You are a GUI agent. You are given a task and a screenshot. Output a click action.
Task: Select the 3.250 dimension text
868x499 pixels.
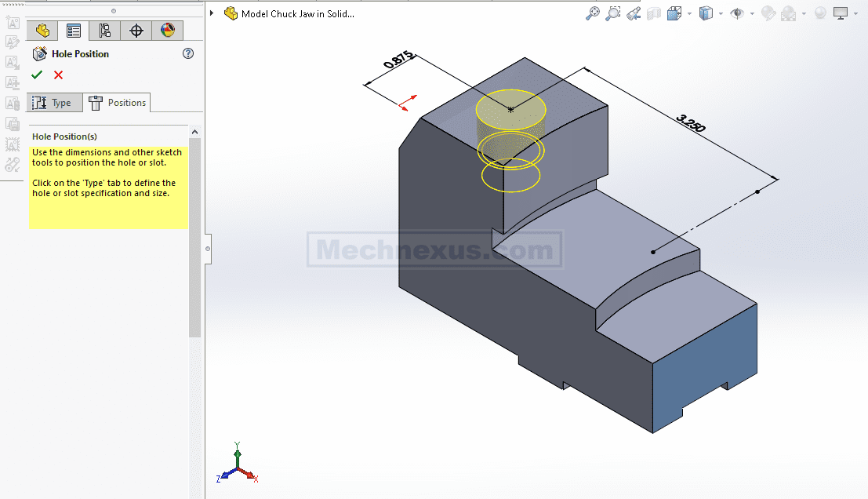690,123
